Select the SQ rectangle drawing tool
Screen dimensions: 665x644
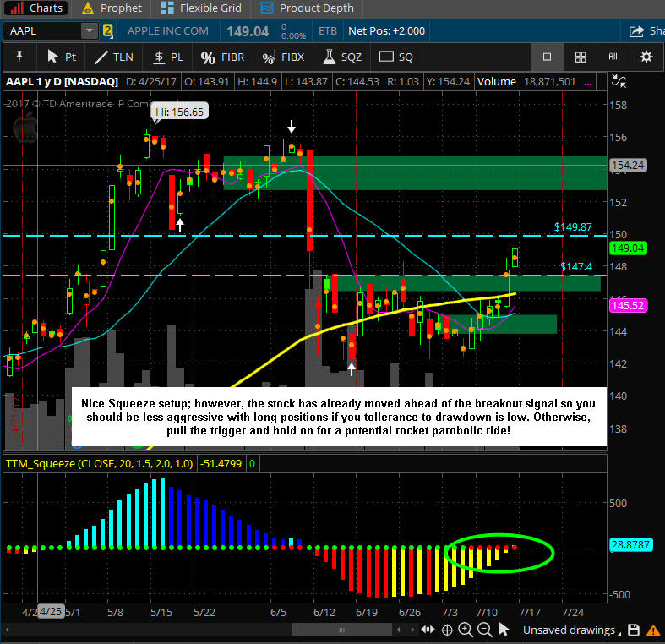(x=395, y=57)
